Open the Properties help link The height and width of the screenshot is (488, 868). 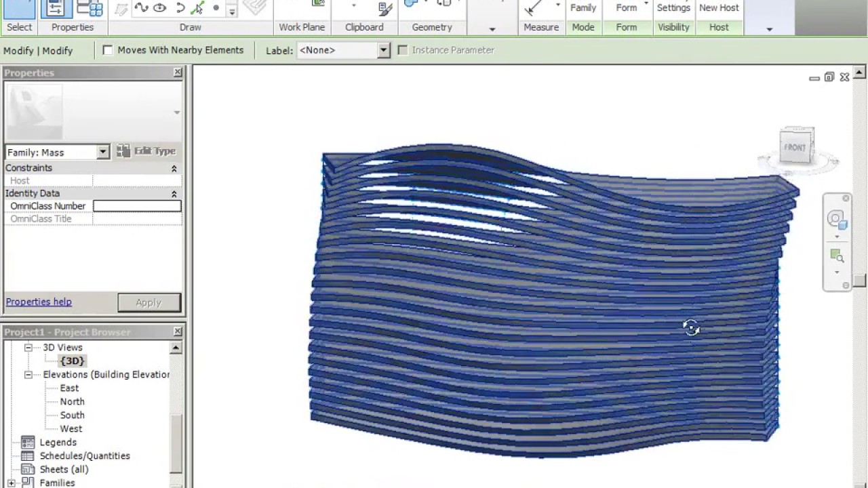(39, 302)
